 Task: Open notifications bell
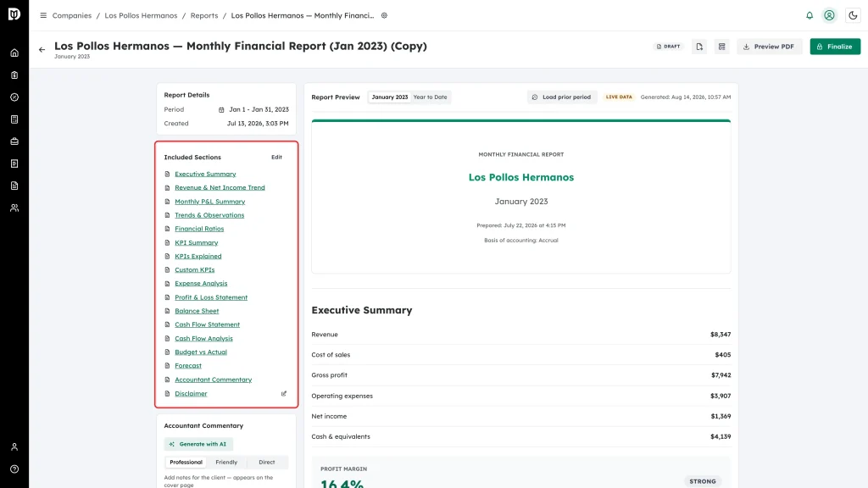coord(810,15)
